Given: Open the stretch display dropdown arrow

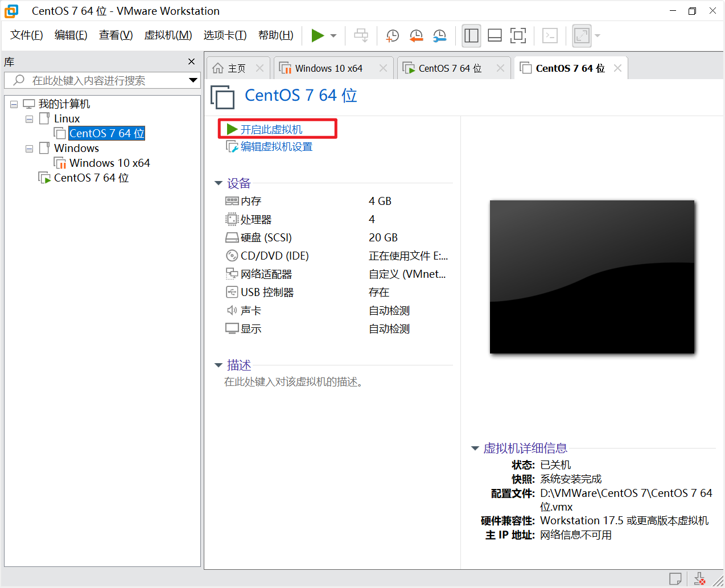Looking at the screenshot, I should tap(598, 36).
